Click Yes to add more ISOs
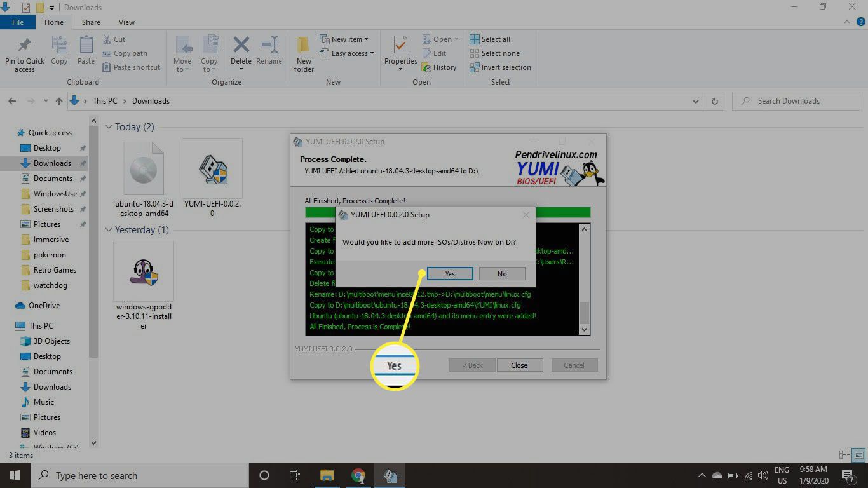The width and height of the screenshot is (868, 488). 450,274
